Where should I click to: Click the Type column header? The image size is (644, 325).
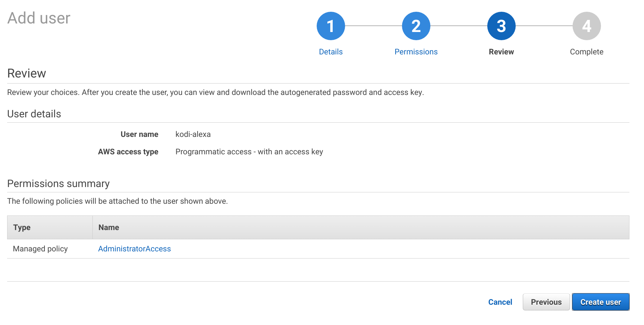click(x=22, y=228)
